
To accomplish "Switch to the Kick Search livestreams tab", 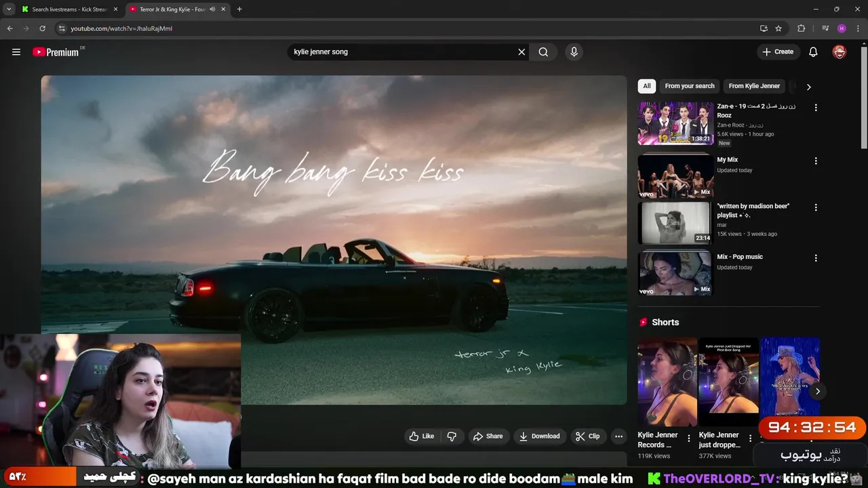I will 64,9.
